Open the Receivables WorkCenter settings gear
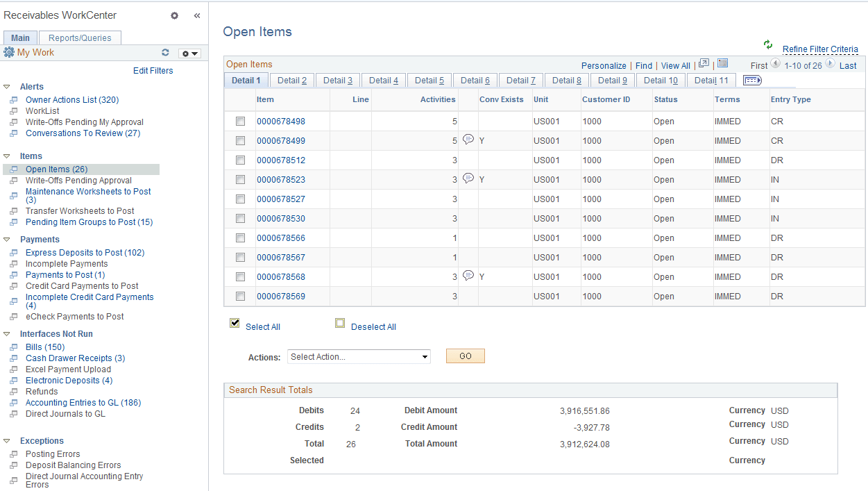This screenshot has width=868, height=491. (174, 15)
